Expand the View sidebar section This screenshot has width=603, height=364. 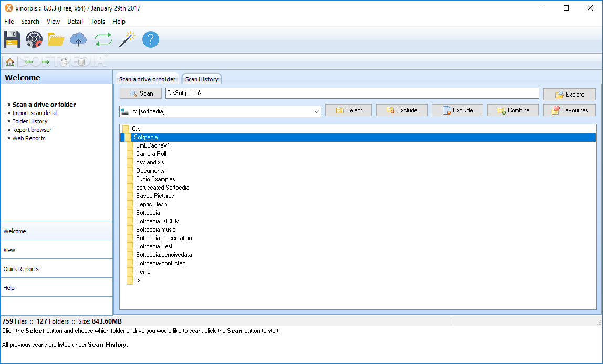pos(57,250)
